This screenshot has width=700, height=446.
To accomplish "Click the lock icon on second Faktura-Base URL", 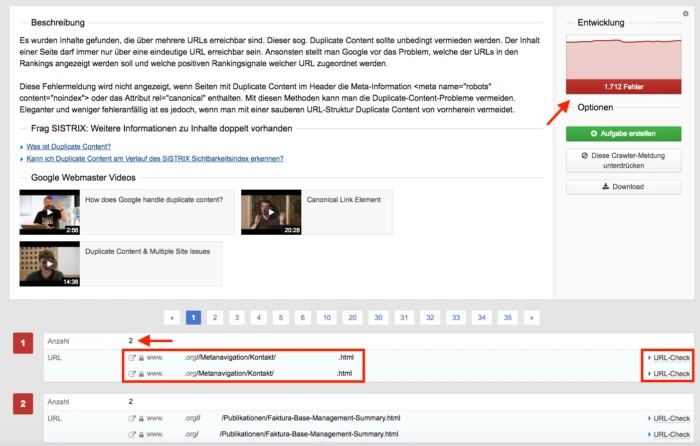I will [141, 434].
